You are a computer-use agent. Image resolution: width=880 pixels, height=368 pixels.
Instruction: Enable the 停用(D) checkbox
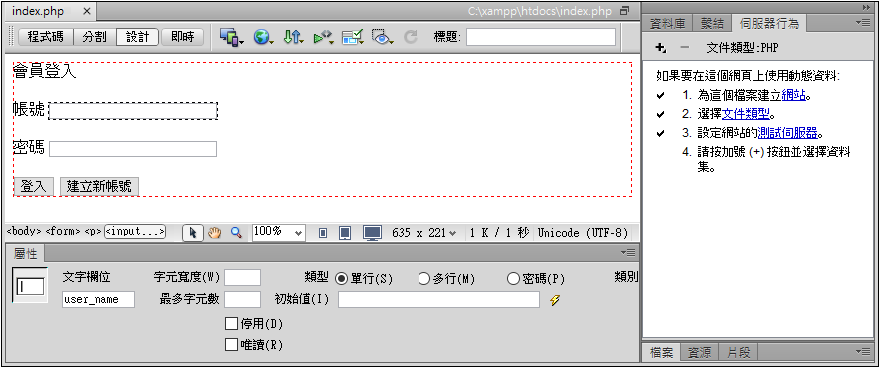[231, 324]
